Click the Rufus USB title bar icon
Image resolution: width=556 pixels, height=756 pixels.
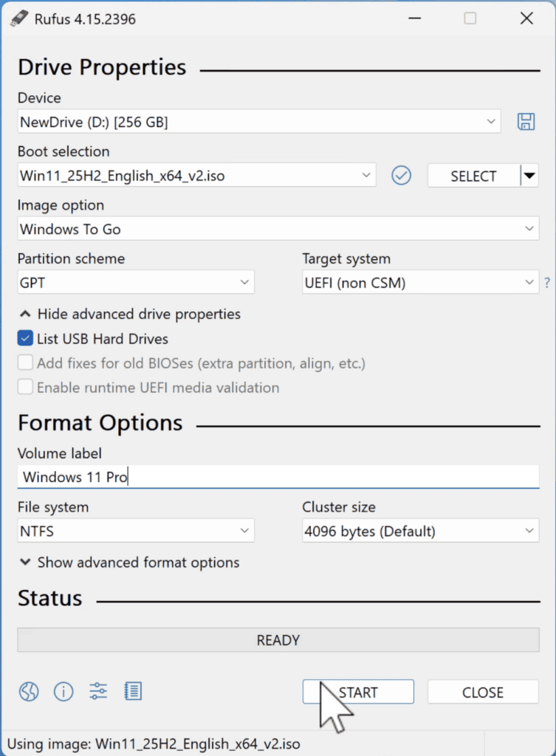click(18, 18)
